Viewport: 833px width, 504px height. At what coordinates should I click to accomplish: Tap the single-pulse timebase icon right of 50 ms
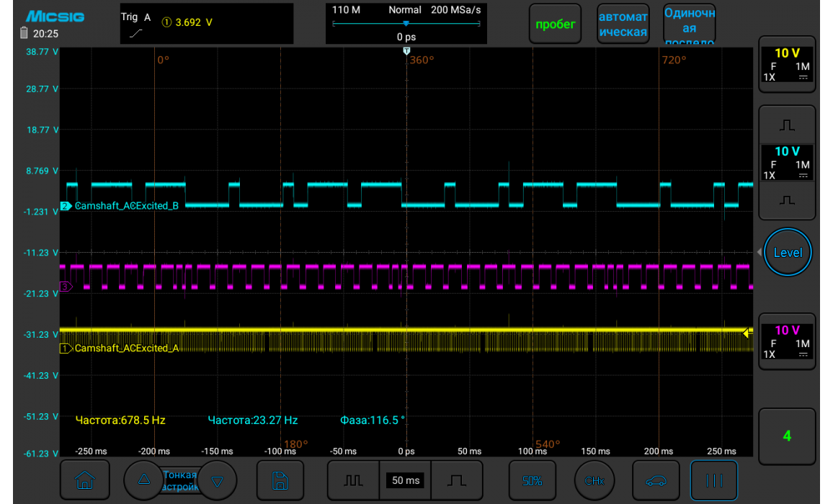(456, 480)
